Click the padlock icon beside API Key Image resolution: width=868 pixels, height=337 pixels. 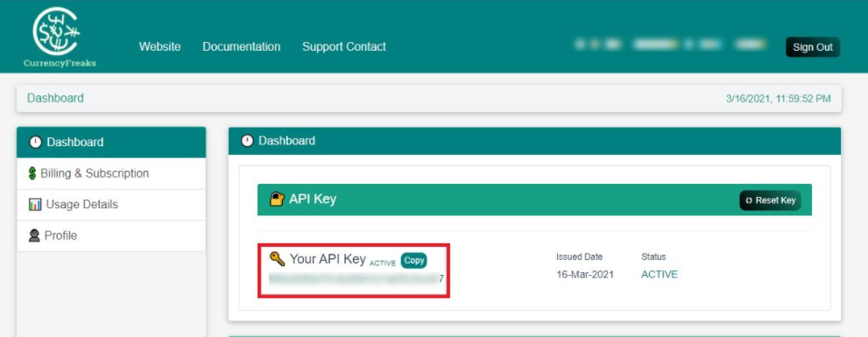(277, 200)
